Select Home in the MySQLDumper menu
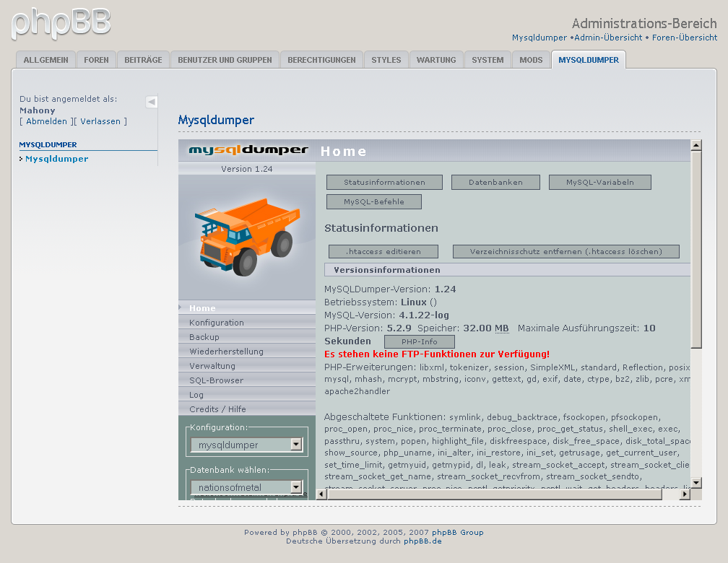This screenshot has height=563, width=728. coord(247,307)
